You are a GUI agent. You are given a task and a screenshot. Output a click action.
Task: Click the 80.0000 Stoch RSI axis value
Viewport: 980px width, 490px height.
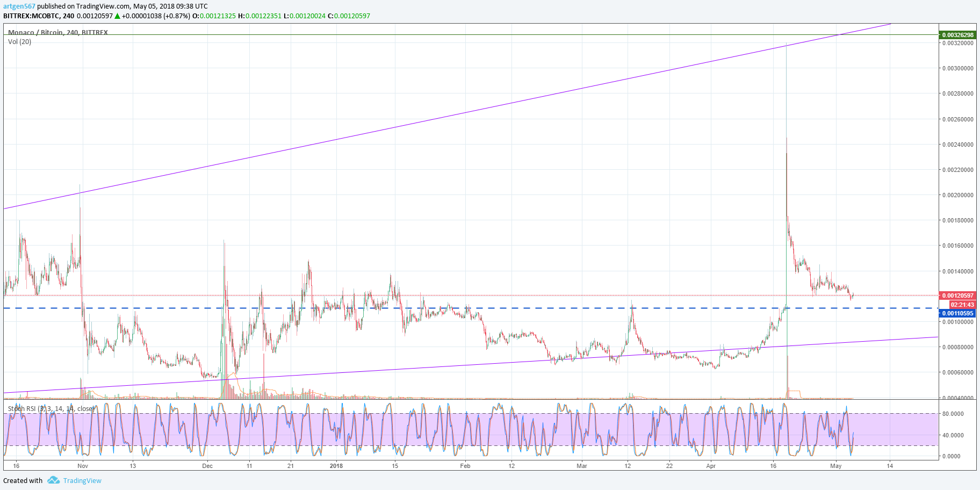click(x=953, y=414)
